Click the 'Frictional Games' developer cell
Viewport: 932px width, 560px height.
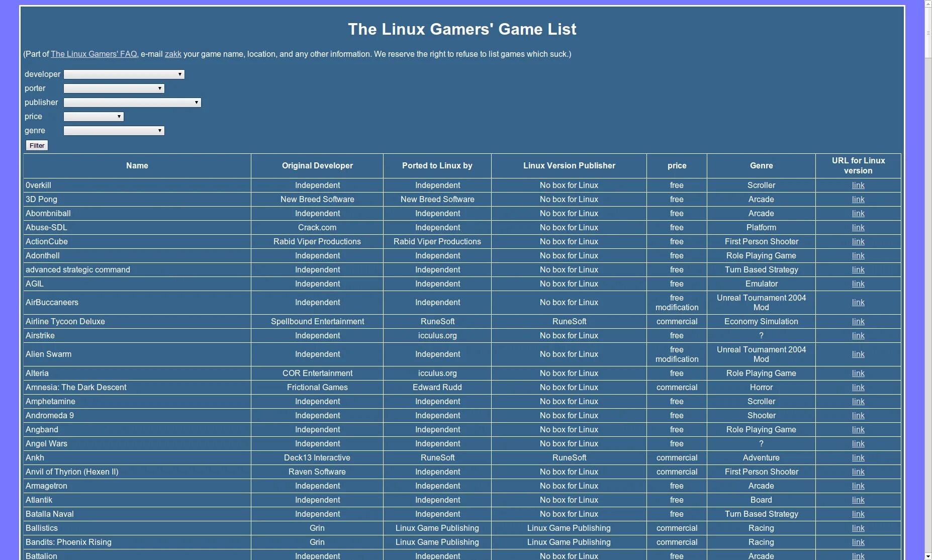coord(317,388)
